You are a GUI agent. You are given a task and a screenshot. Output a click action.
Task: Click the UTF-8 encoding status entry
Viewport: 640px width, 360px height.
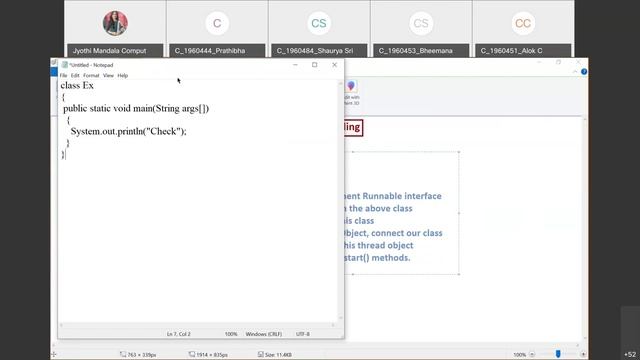pos(302,334)
